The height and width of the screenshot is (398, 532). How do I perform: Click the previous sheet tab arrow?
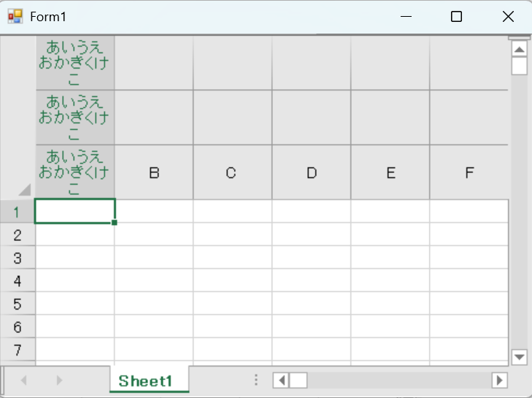[x=24, y=380]
